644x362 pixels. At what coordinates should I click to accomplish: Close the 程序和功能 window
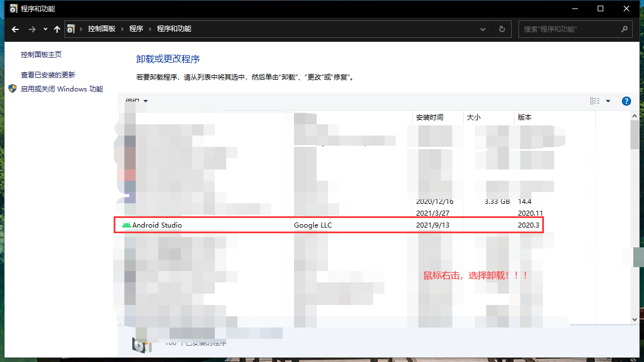[x=626, y=8]
